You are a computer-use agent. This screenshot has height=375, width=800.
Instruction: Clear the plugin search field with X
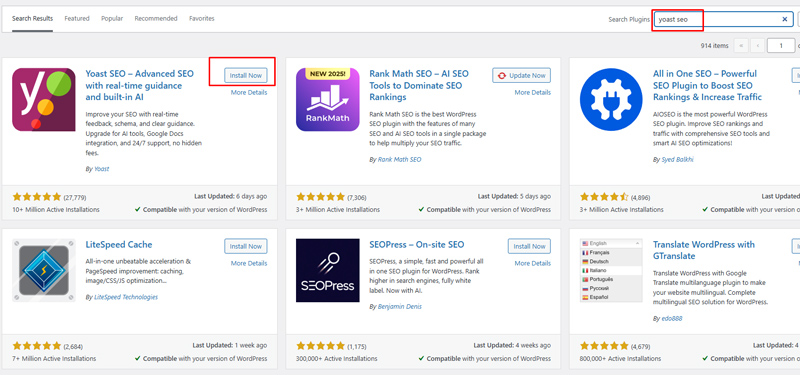coord(785,19)
